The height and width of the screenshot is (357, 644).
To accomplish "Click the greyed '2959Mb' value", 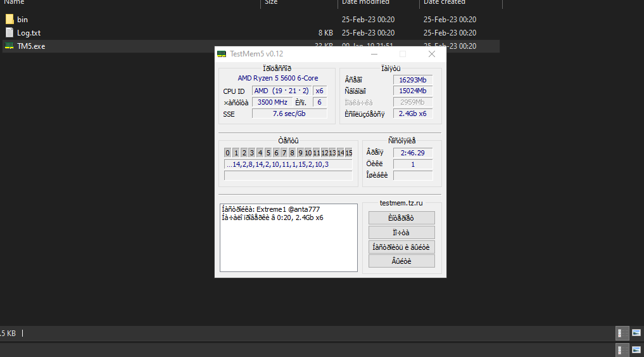I will point(413,102).
